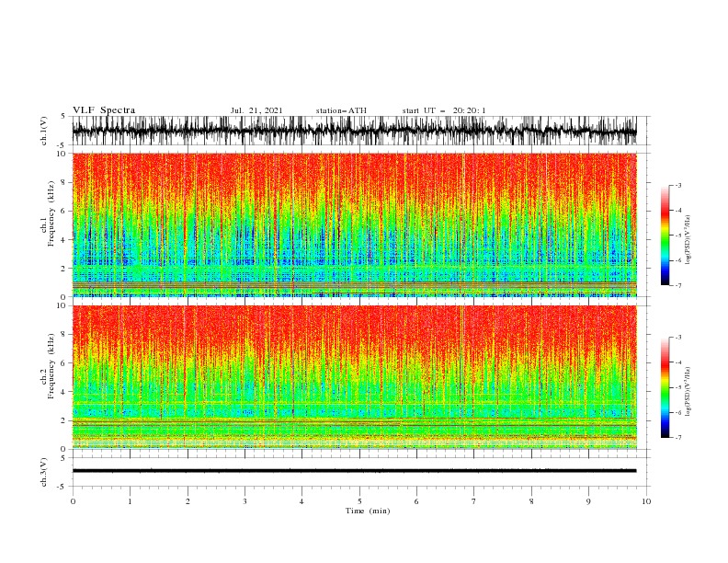Click the time axis "0" tick label
Viewport: 728px width, 563px height.
coord(73,501)
